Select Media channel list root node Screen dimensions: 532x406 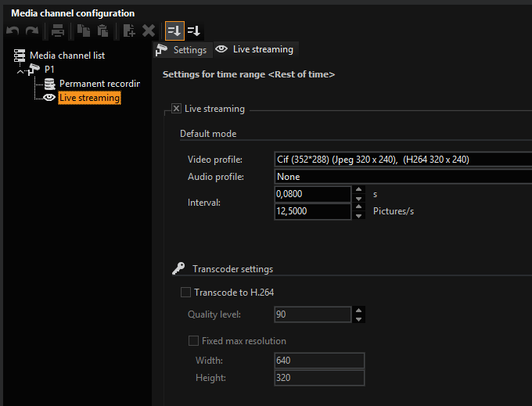pos(66,56)
